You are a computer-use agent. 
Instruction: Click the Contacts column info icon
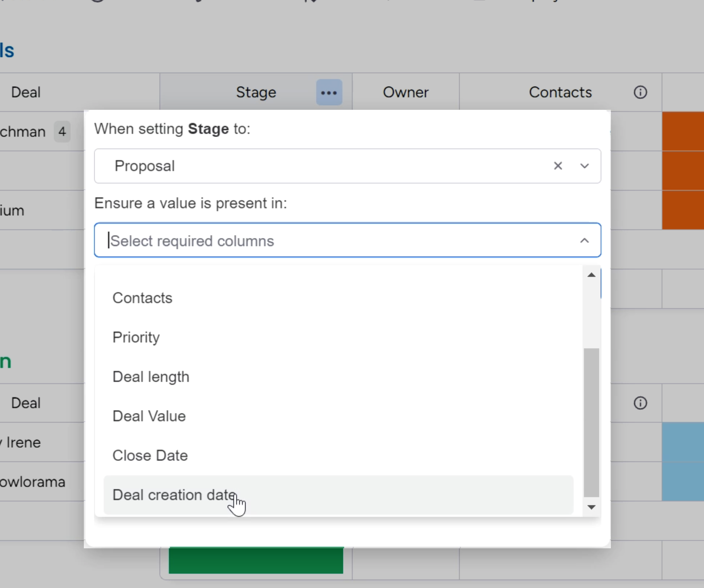[x=640, y=92]
